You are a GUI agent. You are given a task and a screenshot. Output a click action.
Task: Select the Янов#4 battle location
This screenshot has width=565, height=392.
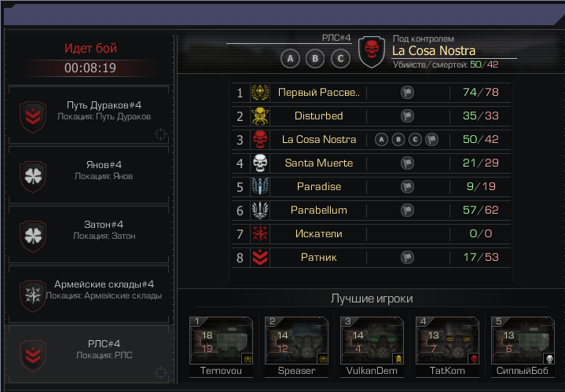click(89, 175)
